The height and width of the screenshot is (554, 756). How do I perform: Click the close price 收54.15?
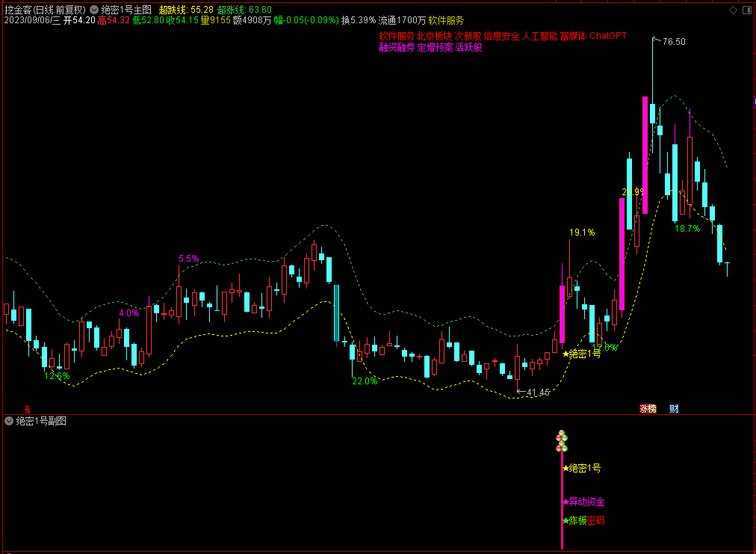182,21
